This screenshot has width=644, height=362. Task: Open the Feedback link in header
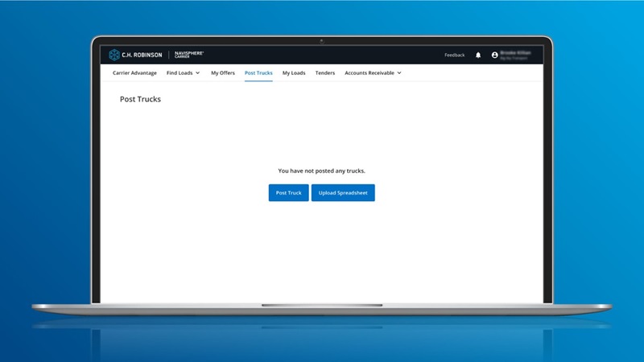454,56
